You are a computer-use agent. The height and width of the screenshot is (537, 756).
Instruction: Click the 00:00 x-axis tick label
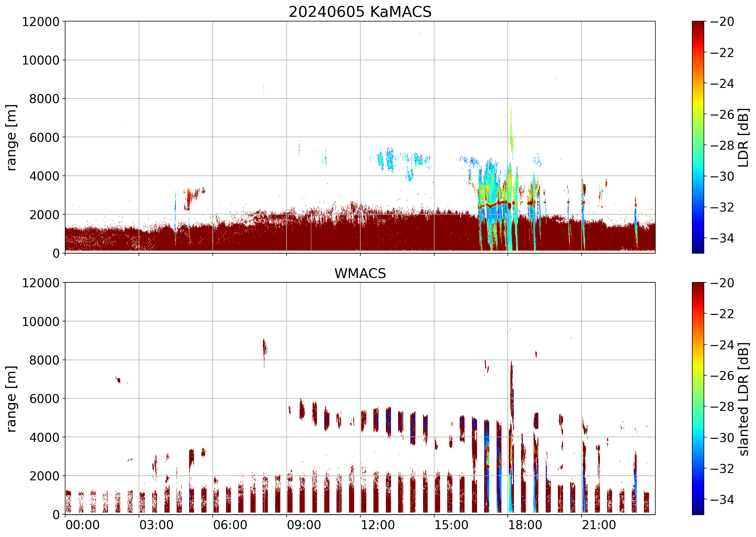click(82, 525)
